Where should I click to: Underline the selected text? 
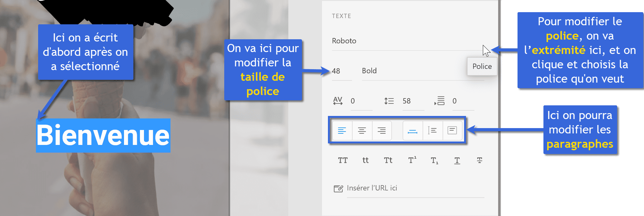pos(457,161)
